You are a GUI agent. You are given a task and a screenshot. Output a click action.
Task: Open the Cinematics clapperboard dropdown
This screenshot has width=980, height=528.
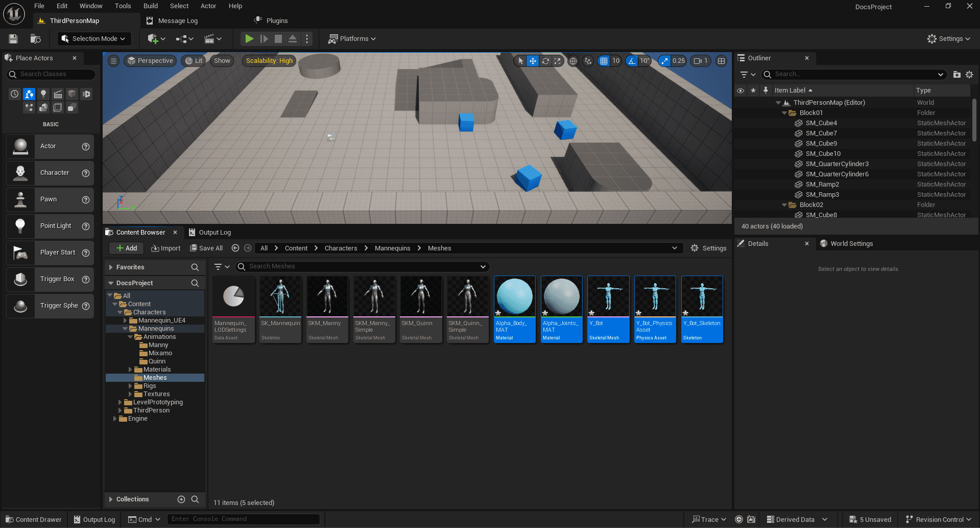(x=213, y=39)
